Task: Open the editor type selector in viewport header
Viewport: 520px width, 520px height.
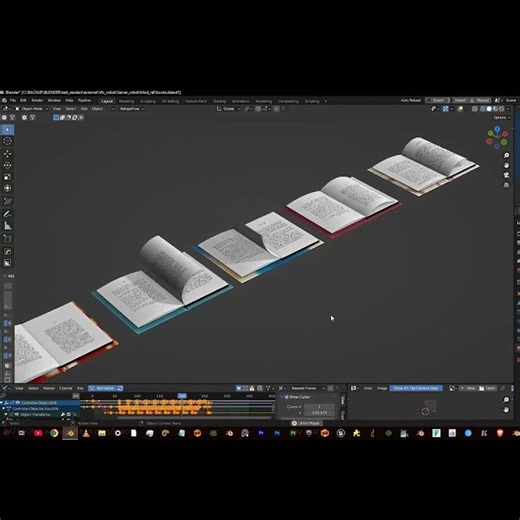Action: [x=6, y=109]
